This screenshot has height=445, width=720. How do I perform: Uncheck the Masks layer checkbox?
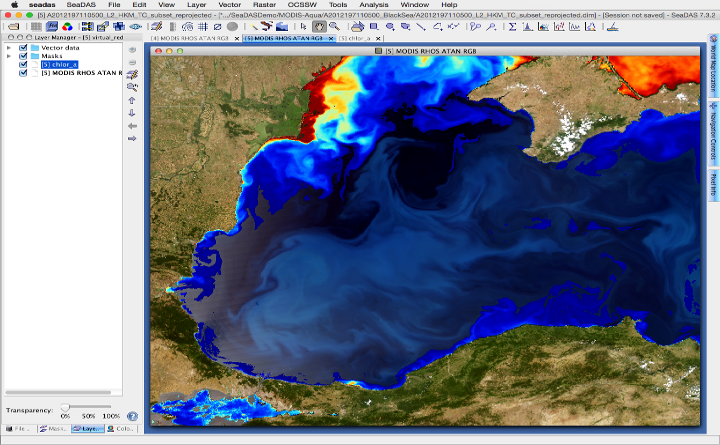[23, 56]
